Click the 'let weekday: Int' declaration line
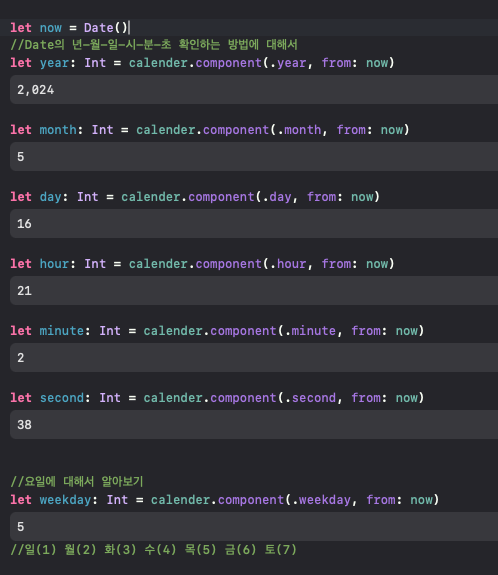Viewport: 498px width, 575px height. pyautogui.click(x=224, y=500)
